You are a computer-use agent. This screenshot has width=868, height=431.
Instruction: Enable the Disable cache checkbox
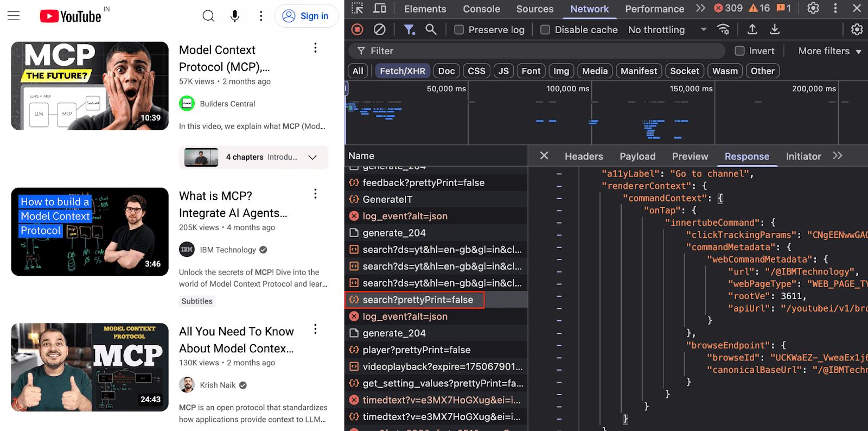(545, 30)
